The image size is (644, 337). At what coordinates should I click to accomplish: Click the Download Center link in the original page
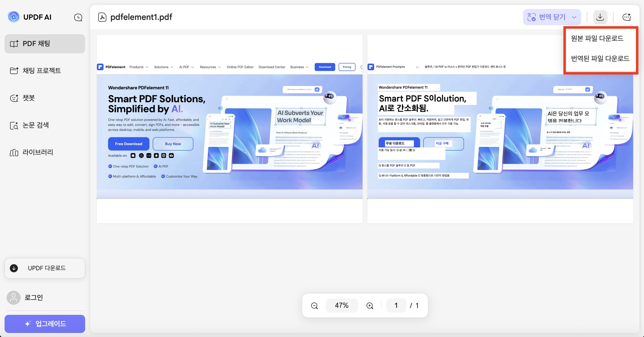click(272, 67)
